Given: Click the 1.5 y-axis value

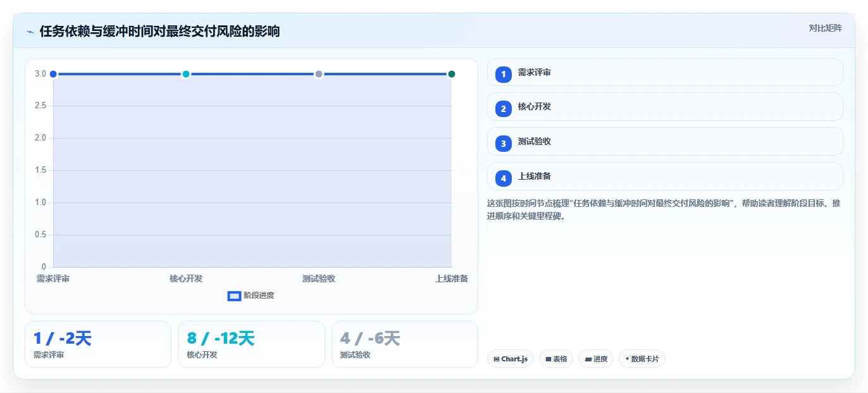Looking at the screenshot, I should (40, 170).
